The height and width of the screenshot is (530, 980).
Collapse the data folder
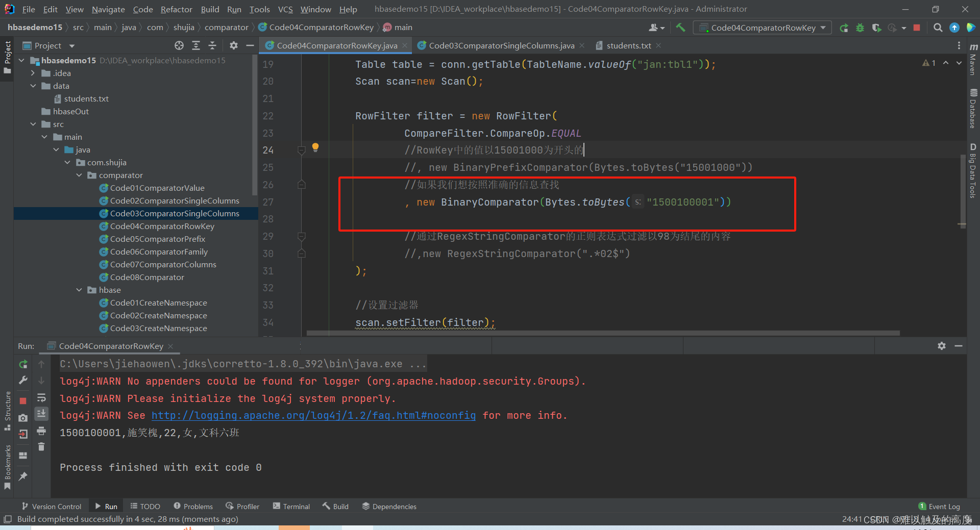click(x=33, y=86)
